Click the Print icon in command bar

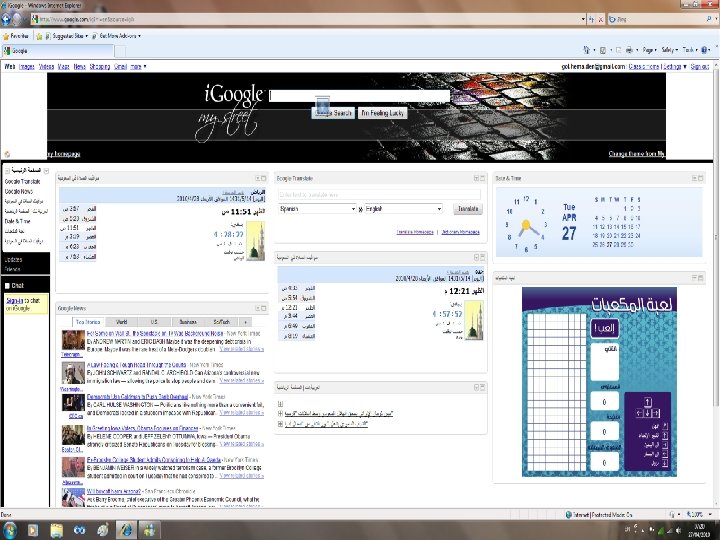[x=629, y=50]
